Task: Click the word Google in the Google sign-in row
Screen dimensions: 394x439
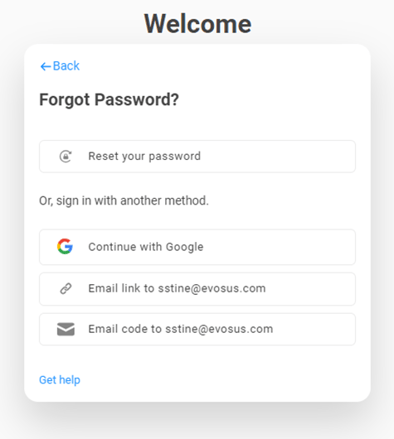Action: 185,247
